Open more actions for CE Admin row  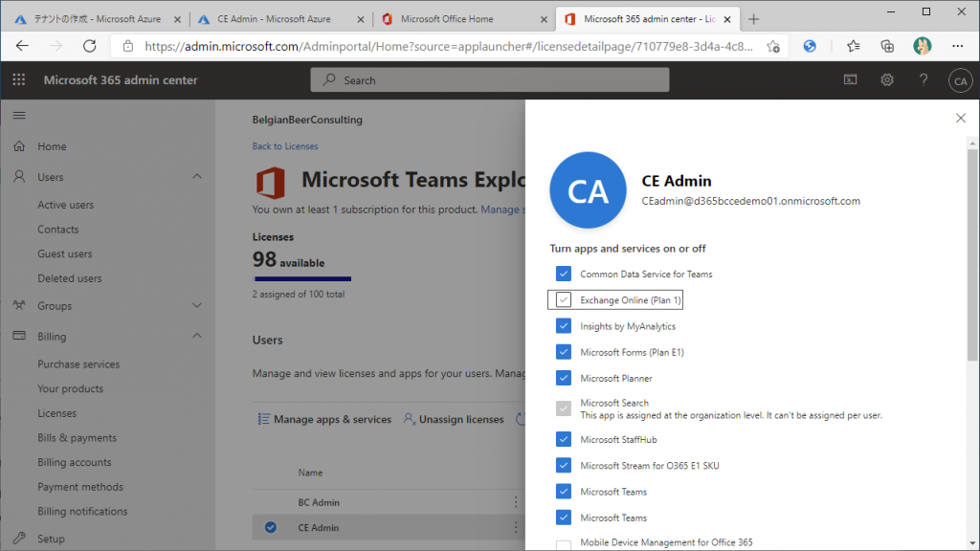point(516,527)
